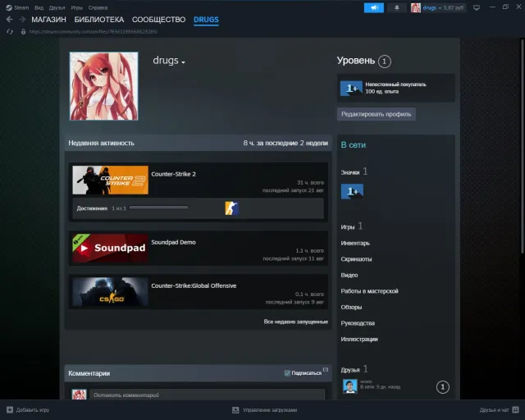Open the Обзоры link
This screenshot has width=525, height=420.
(x=351, y=307)
